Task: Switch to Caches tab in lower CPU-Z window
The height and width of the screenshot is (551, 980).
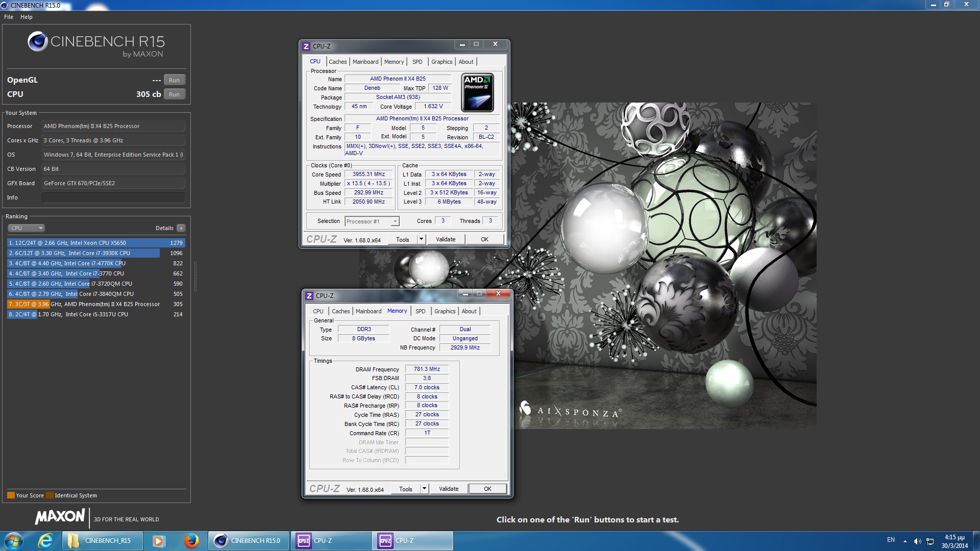Action: point(340,311)
